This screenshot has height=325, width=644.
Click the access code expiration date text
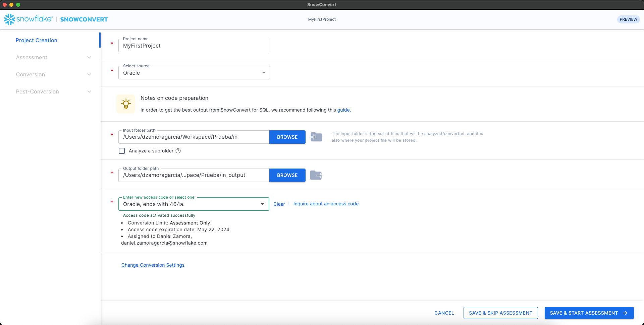(179, 230)
